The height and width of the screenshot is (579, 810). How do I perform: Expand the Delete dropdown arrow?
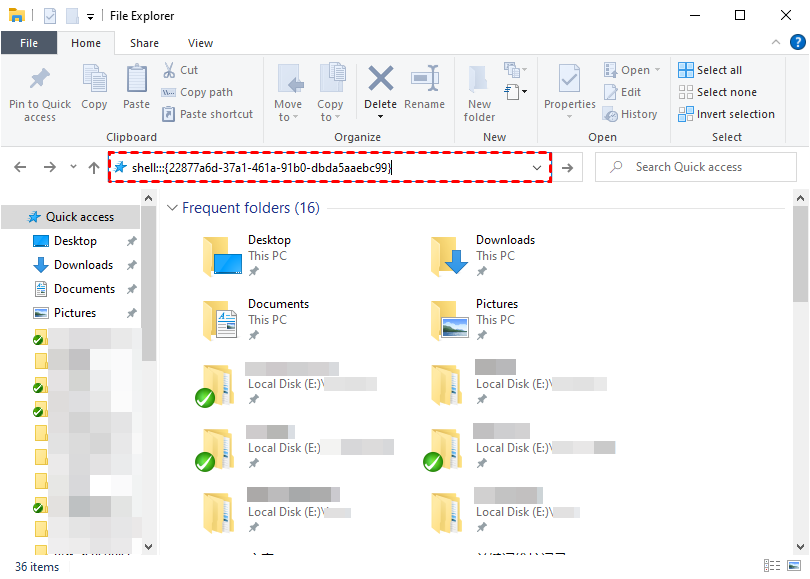point(381,117)
